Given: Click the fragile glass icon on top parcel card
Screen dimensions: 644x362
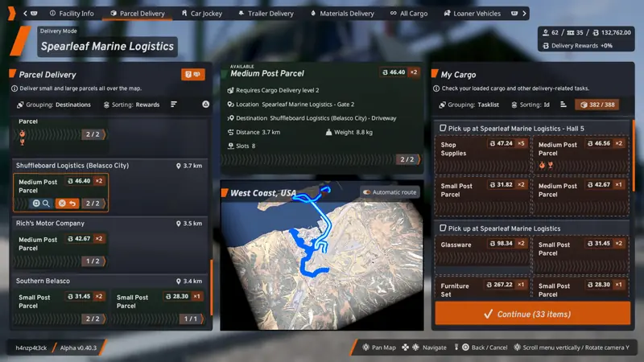Looking at the screenshot, I should 23,142.
